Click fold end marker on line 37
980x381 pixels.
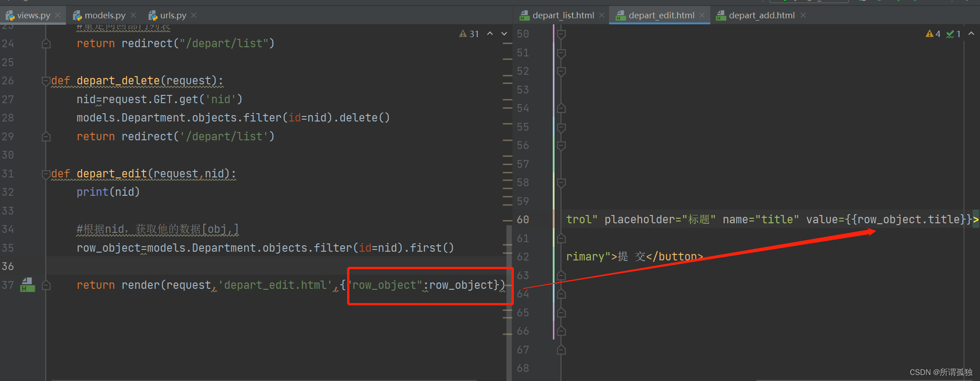(46, 285)
